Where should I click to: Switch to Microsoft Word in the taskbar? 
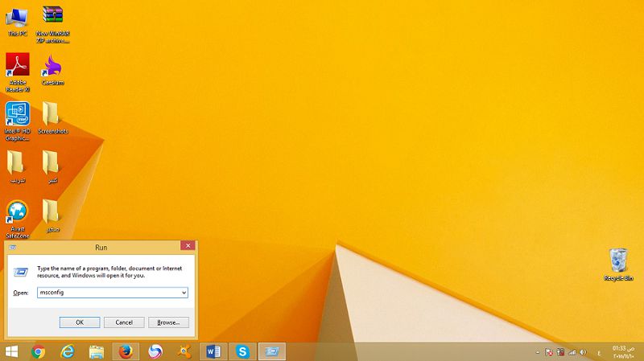(x=213, y=351)
